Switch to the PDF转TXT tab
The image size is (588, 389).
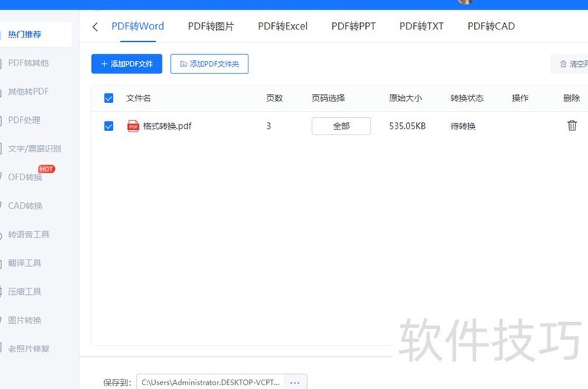pos(421,26)
